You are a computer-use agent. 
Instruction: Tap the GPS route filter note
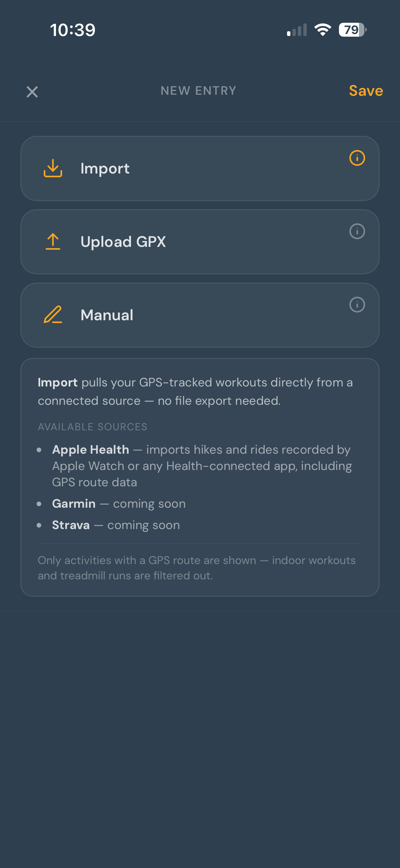pos(197,568)
